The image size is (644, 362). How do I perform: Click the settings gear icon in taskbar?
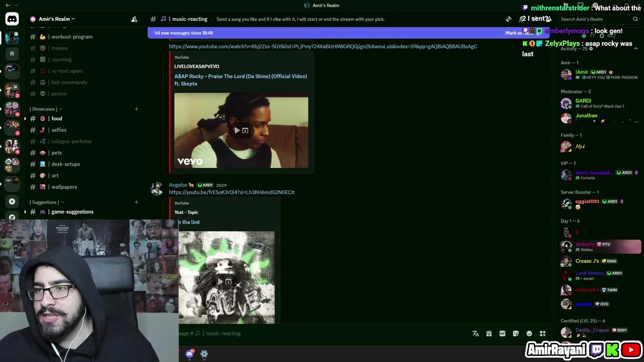204,354
